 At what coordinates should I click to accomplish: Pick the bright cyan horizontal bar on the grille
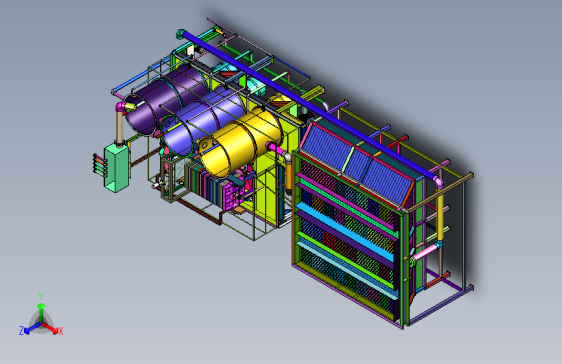click(344, 232)
